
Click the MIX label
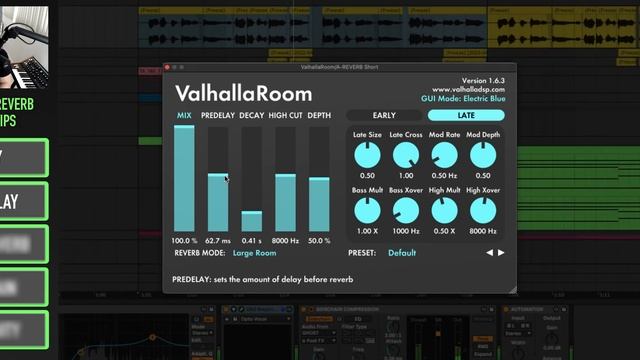(184, 116)
